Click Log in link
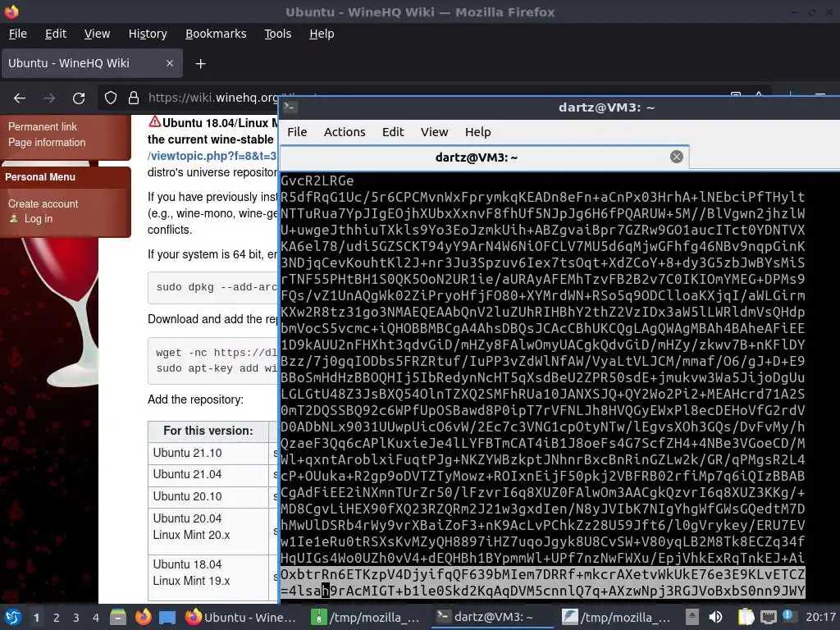Image resolution: width=840 pixels, height=630 pixels. (x=38, y=218)
